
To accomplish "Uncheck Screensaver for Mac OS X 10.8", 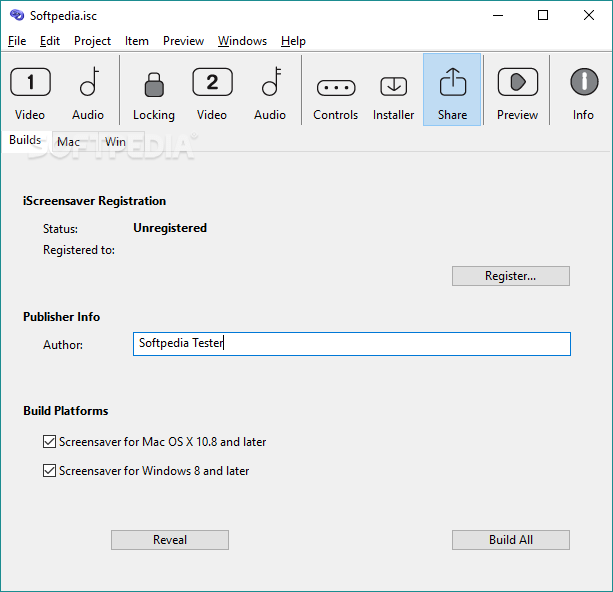I will pyautogui.click(x=50, y=441).
